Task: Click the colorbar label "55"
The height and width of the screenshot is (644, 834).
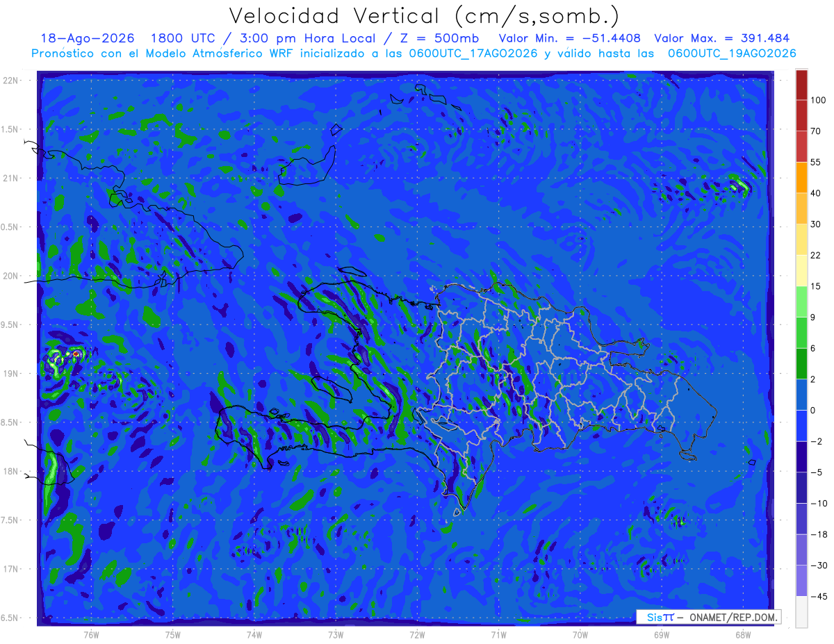Action: [816, 162]
